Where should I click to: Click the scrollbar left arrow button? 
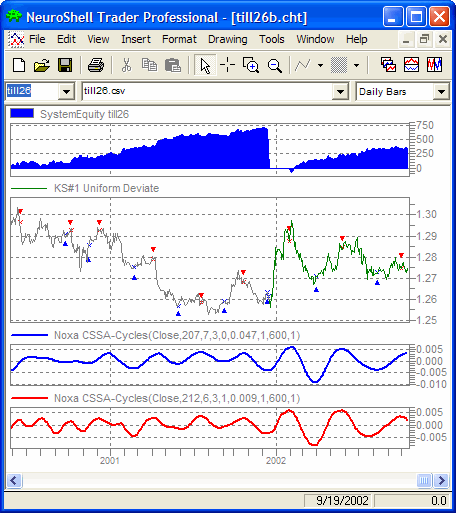tap(14, 480)
